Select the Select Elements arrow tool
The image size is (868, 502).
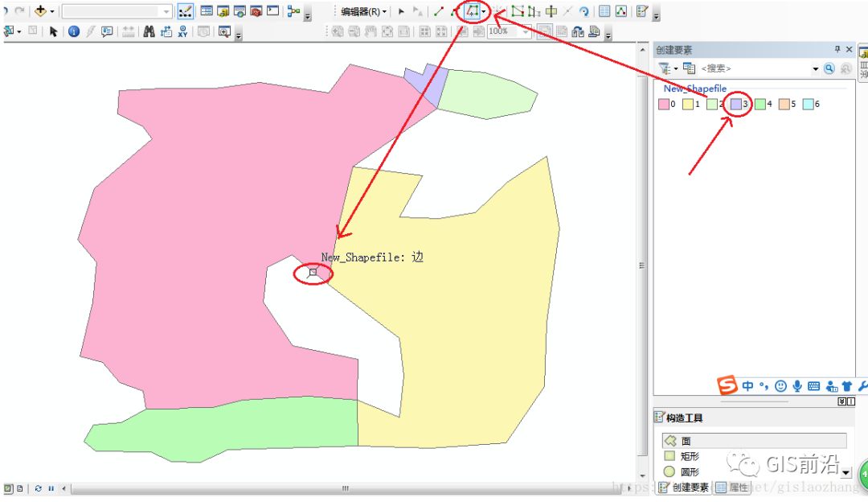tap(53, 31)
